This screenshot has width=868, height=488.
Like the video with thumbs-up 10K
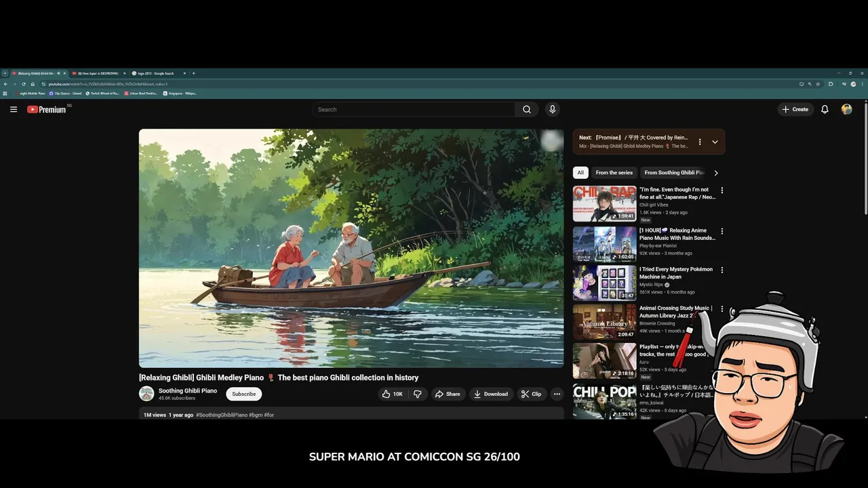coord(392,394)
